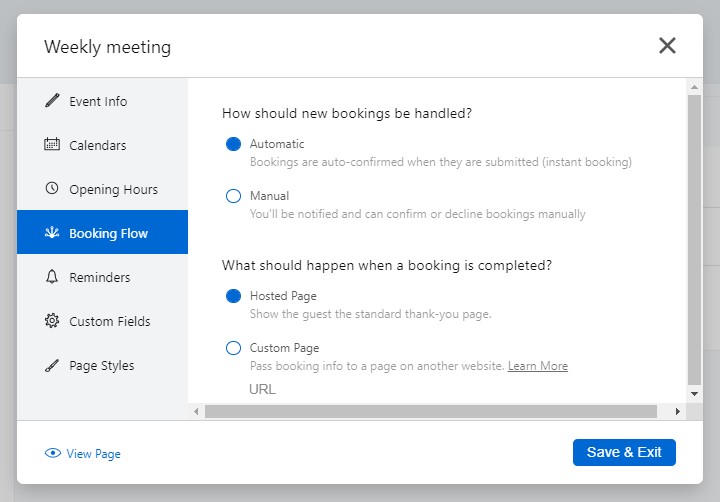
Task: Click the clock icon for Opening Hours
Action: pyautogui.click(x=52, y=189)
